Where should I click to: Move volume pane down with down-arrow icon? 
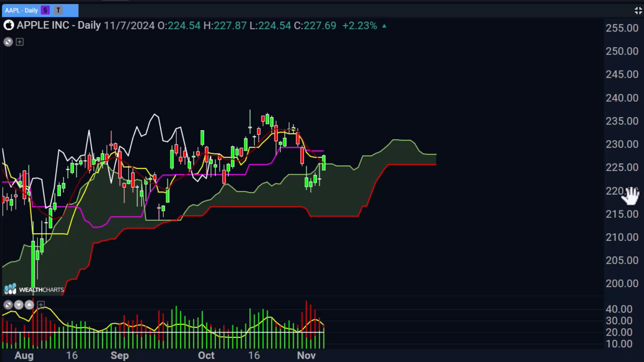click(x=19, y=305)
